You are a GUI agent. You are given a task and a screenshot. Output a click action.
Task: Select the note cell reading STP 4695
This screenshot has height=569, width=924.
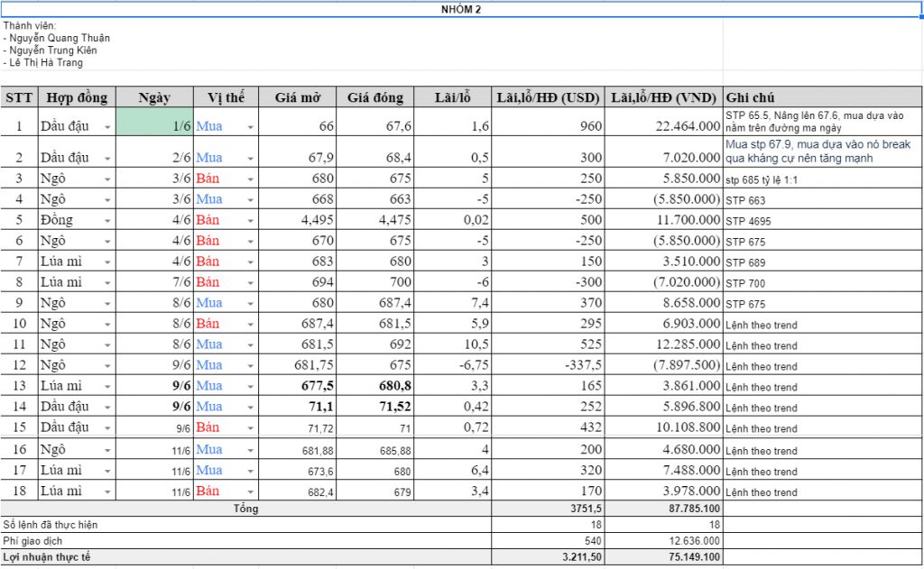[x=822, y=220]
